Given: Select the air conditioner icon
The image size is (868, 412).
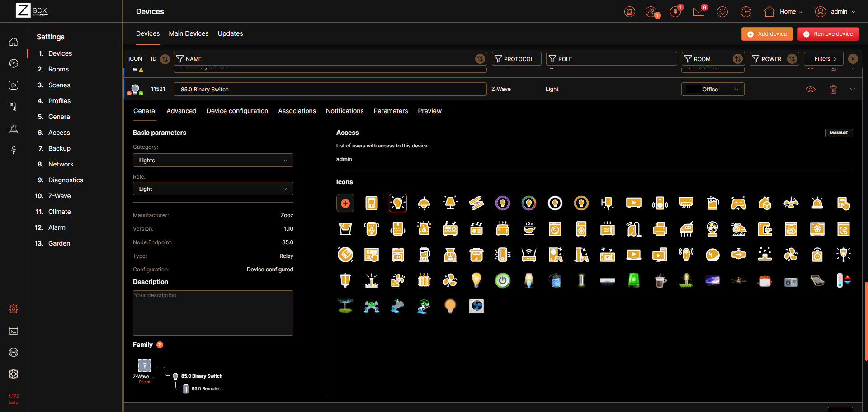Looking at the screenshot, I should pos(686,204).
